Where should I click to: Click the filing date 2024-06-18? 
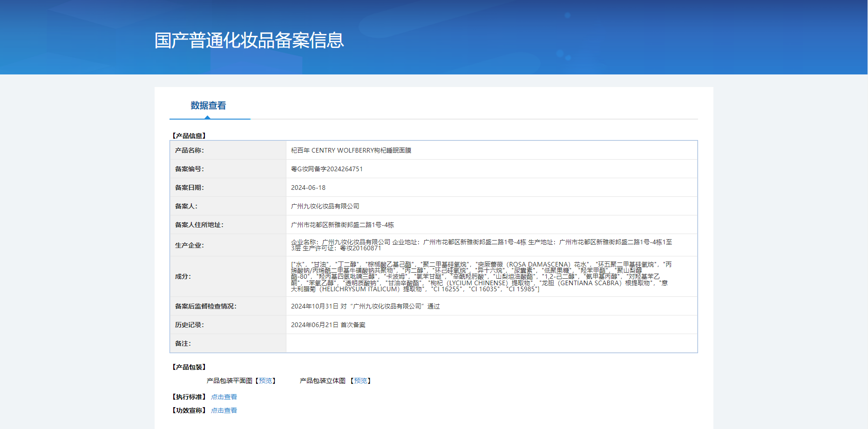(308, 188)
